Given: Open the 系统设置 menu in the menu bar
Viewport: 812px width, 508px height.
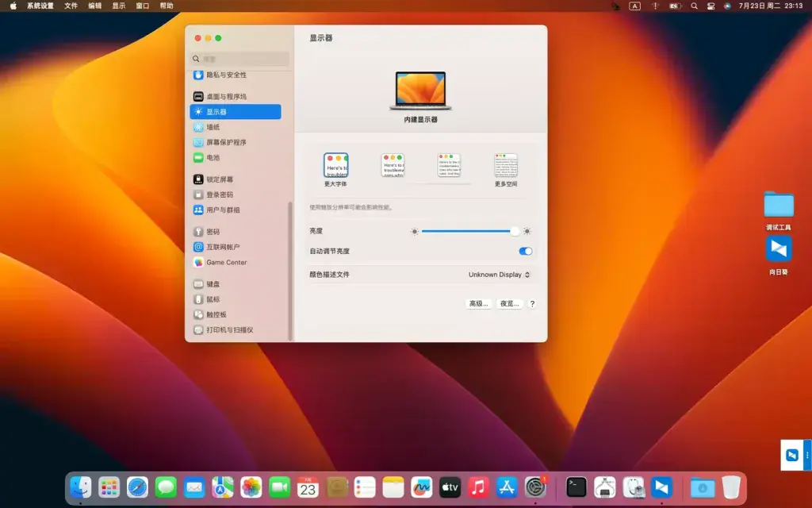Looking at the screenshot, I should point(40,6).
